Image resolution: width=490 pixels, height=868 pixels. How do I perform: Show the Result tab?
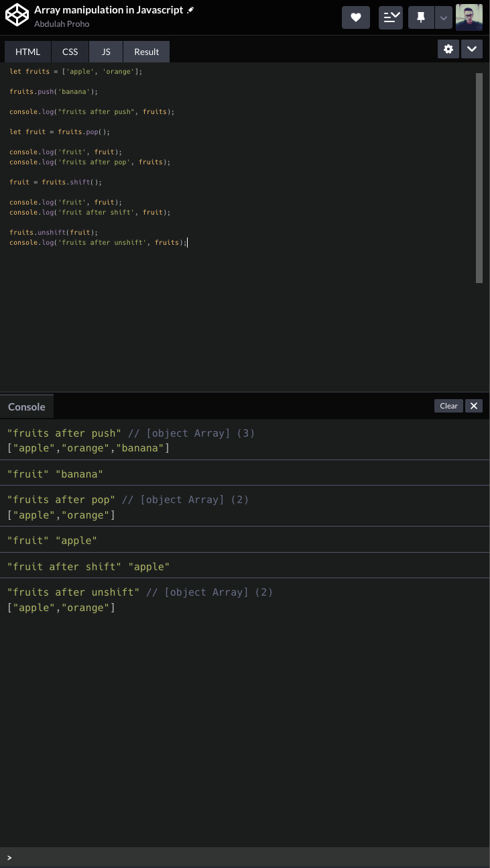146,52
